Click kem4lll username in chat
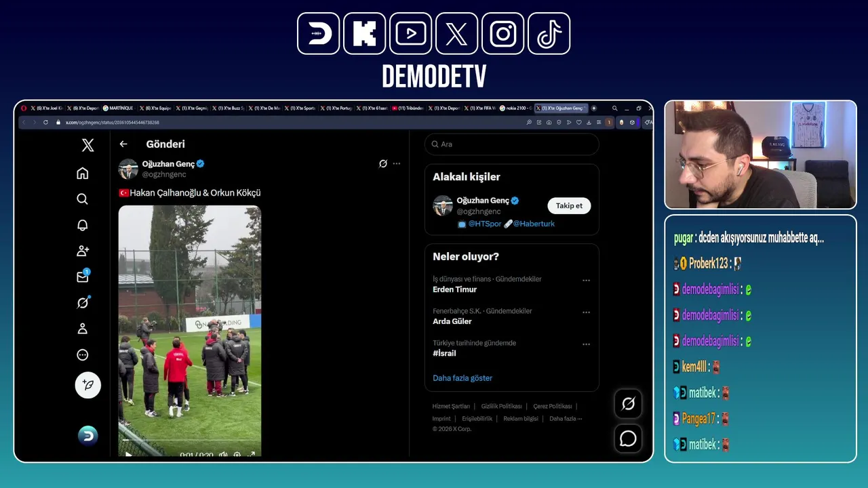The height and width of the screenshot is (488, 868). pos(694,367)
